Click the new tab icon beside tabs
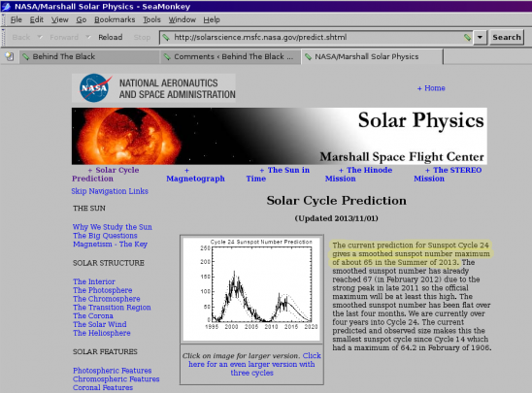The width and height of the screenshot is (532, 393). (10, 56)
